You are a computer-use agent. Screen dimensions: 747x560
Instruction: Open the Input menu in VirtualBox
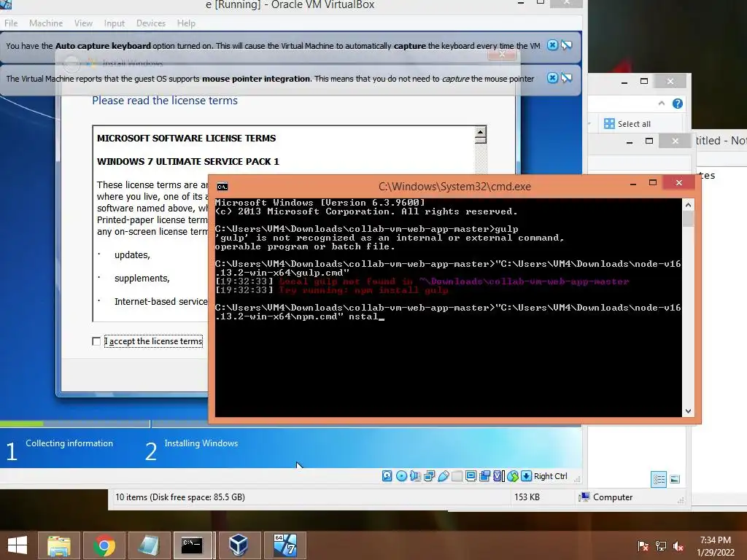point(115,23)
